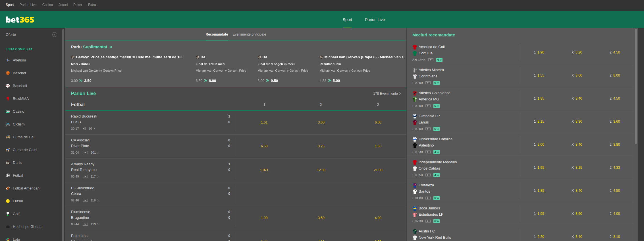Open Pariuri Live in header navigation
This screenshot has height=241, width=644.
click(x=375, y=20)
